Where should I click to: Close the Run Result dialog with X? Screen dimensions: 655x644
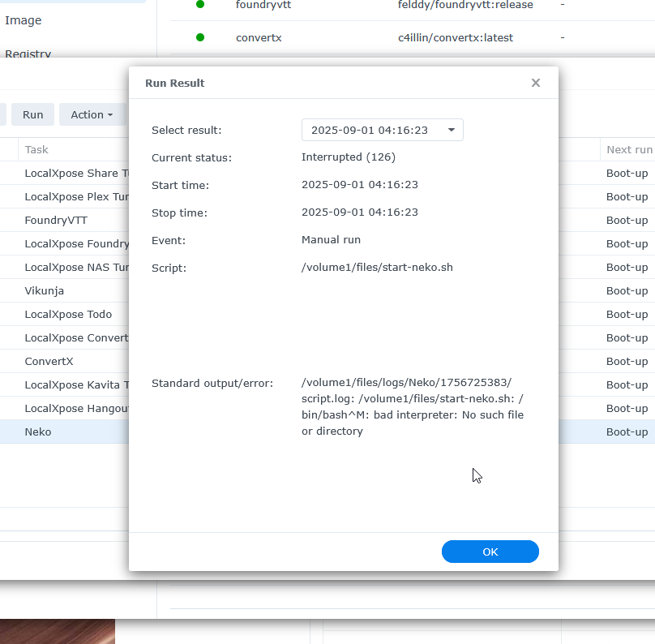click(x=535, y=83)
